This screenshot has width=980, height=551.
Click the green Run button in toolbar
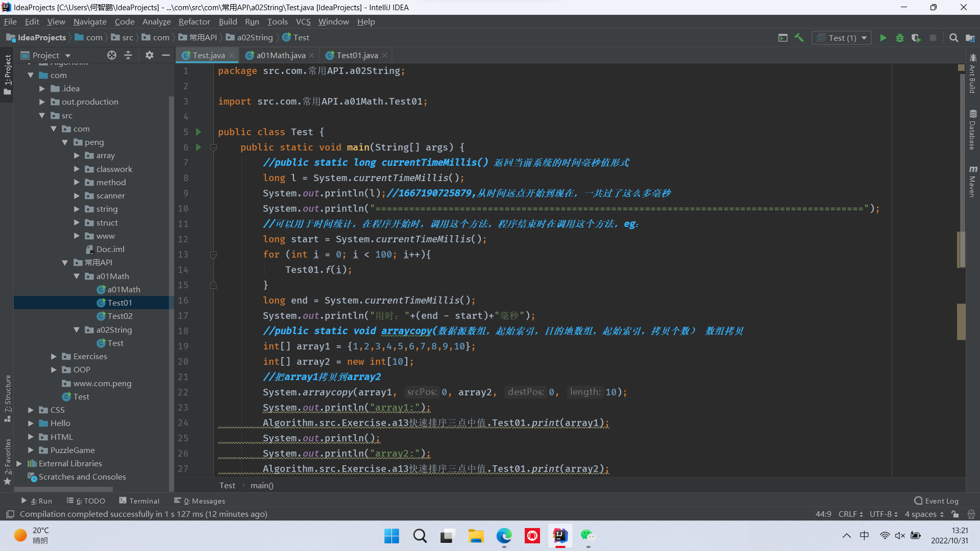pos(883,38)
